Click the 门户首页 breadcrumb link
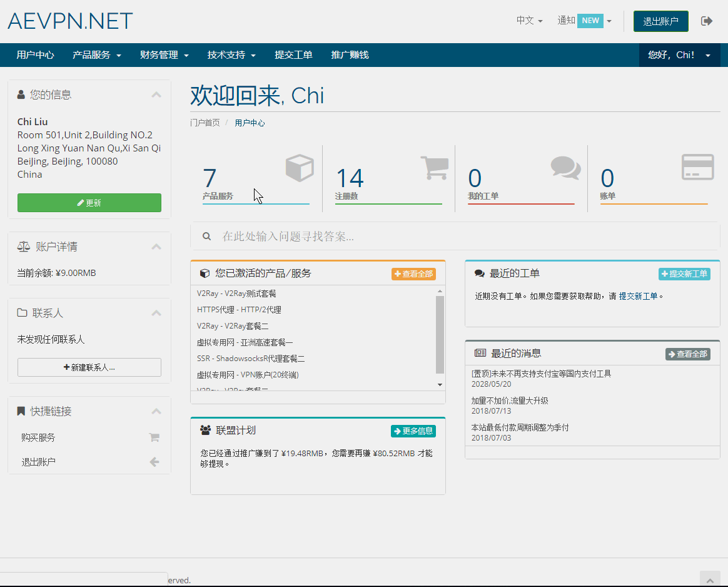The image size is (728, 587). click(205, 123)
